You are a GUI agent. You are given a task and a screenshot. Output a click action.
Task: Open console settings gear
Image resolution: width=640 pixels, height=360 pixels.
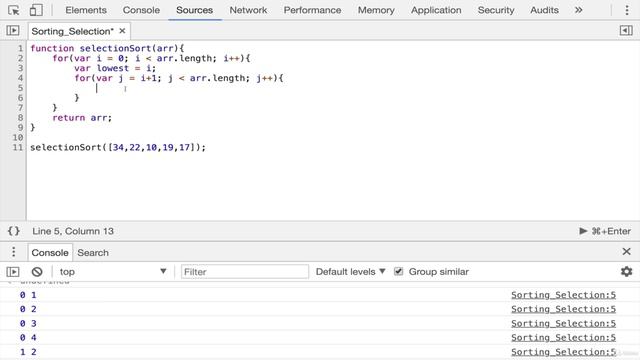coord(627,271)
